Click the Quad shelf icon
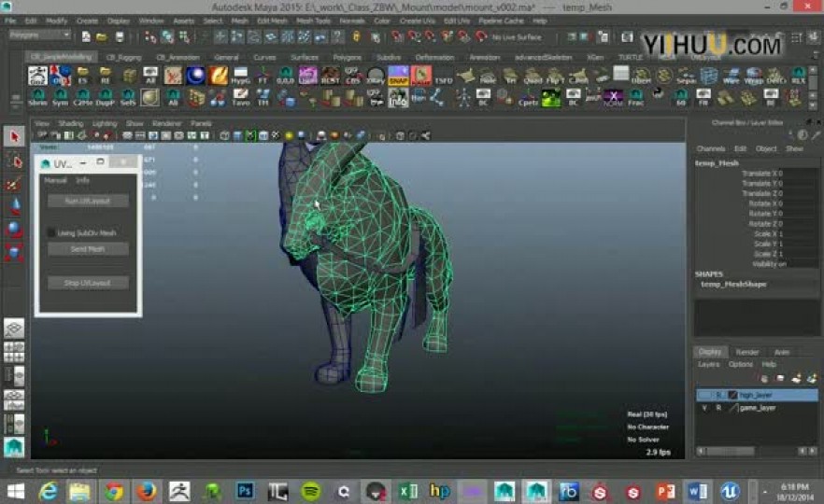This screenshot has width=824, height=504. 533,75
